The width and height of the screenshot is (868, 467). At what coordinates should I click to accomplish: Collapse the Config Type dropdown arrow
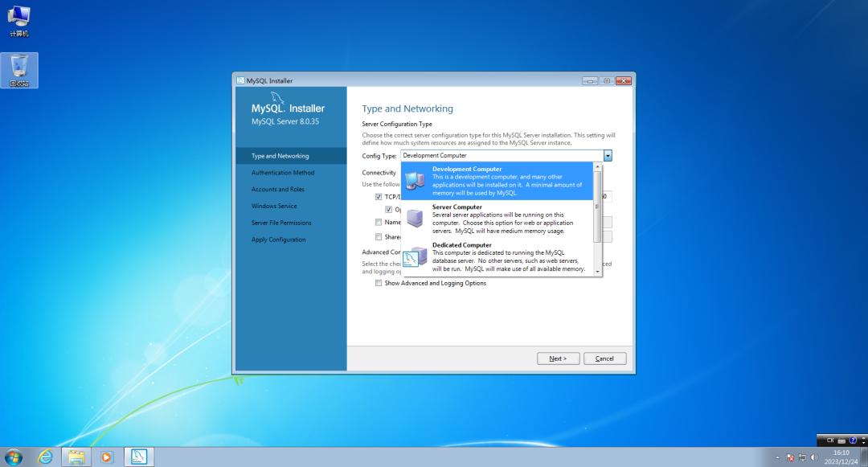(x=608, y=155)
